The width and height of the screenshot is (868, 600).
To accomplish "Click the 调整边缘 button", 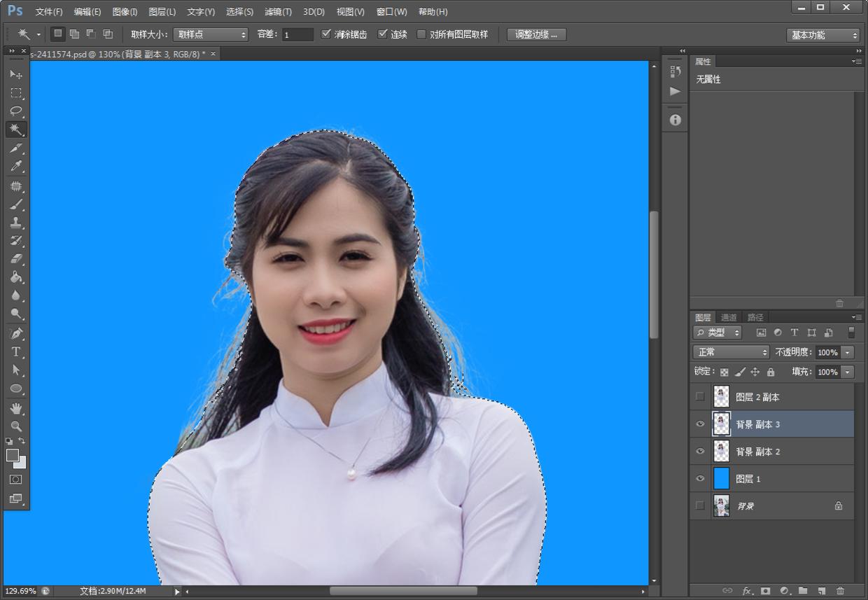I will tap(536, 34).
